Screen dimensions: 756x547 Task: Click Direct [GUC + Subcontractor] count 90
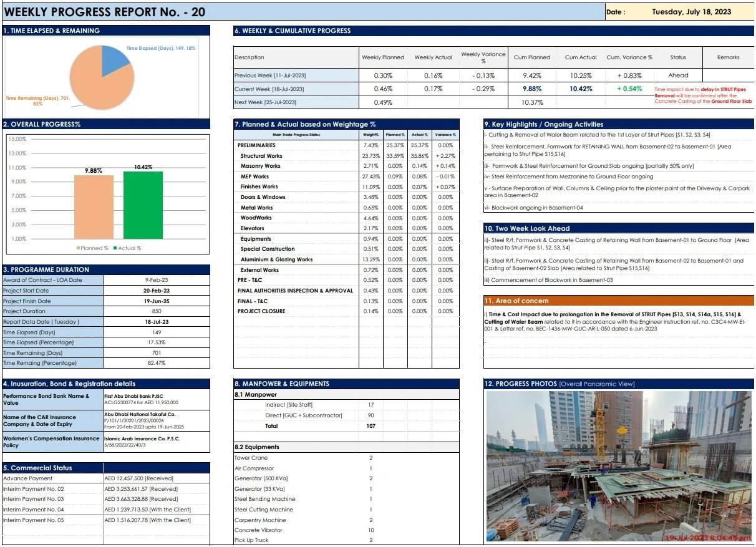coord(371,415)
